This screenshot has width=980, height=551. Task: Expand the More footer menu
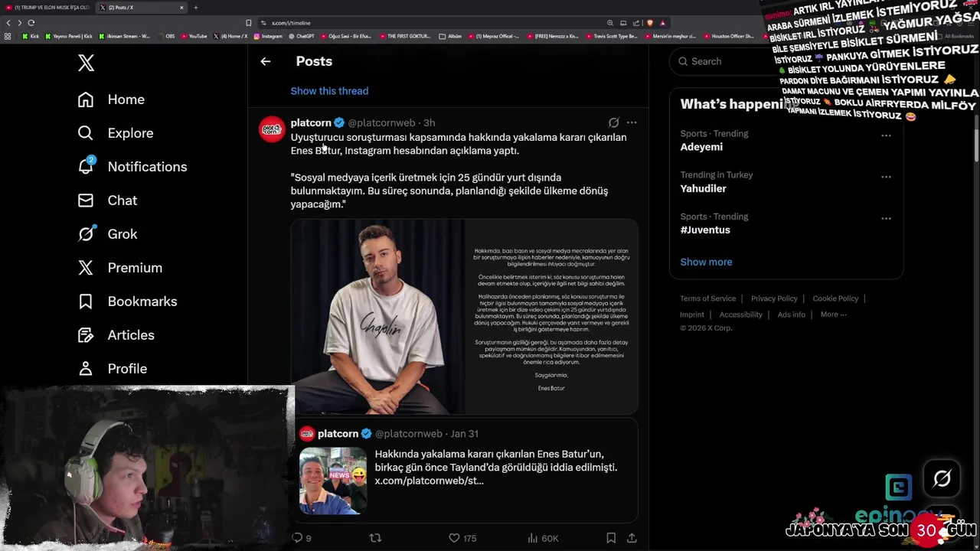click(833, 315)
